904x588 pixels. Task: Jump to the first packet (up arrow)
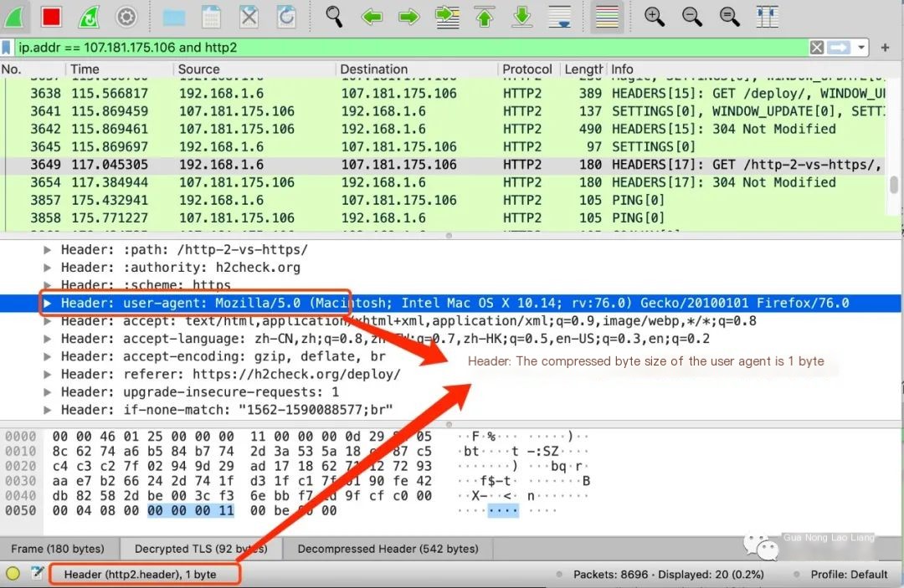pyautogui.click(x=485, y=17)
